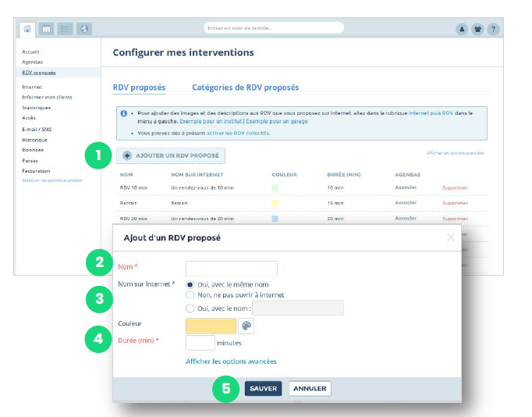Select 'Oui, avec le nom' radio button
The width and height of the screenshot is (532, 417).
tap(190, 308)
